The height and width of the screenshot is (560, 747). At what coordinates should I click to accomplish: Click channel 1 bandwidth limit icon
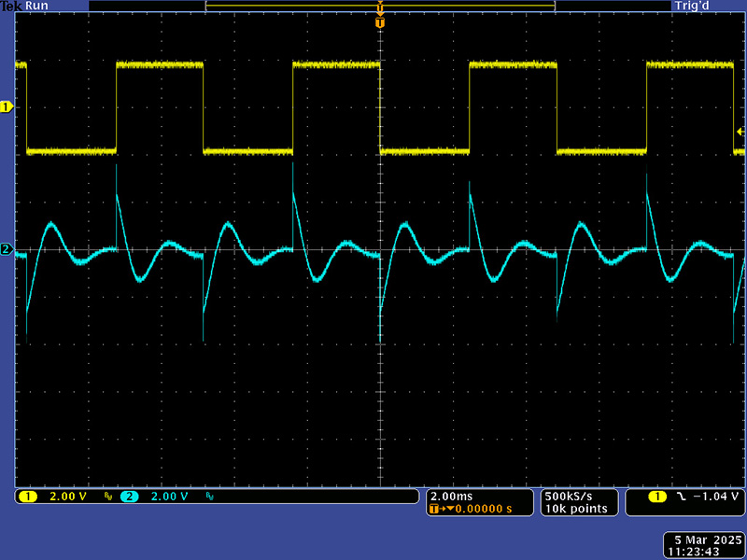click(x=107, y=497)
